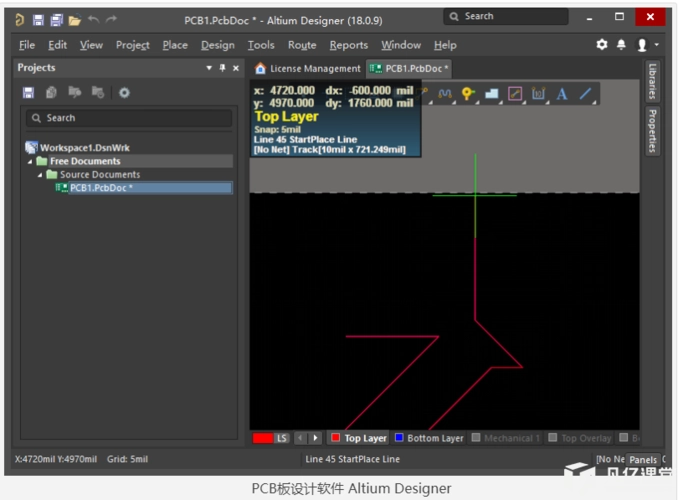This screenshot has width=678, height=500.
Task: Open the Route menu
Action: [x=302, y=45]
